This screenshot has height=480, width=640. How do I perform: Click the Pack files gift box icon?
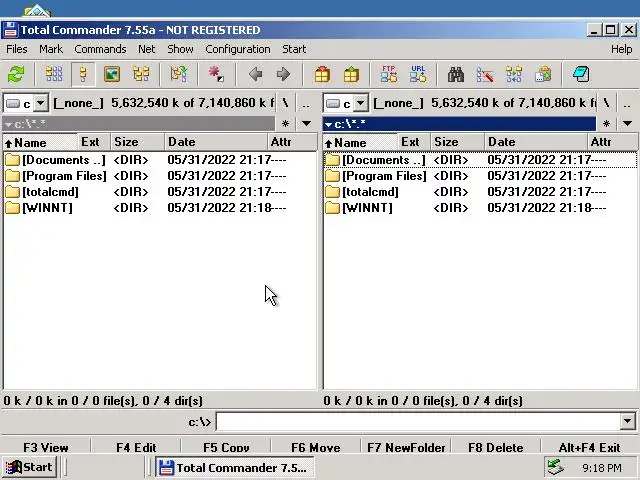tap(322, 75)
